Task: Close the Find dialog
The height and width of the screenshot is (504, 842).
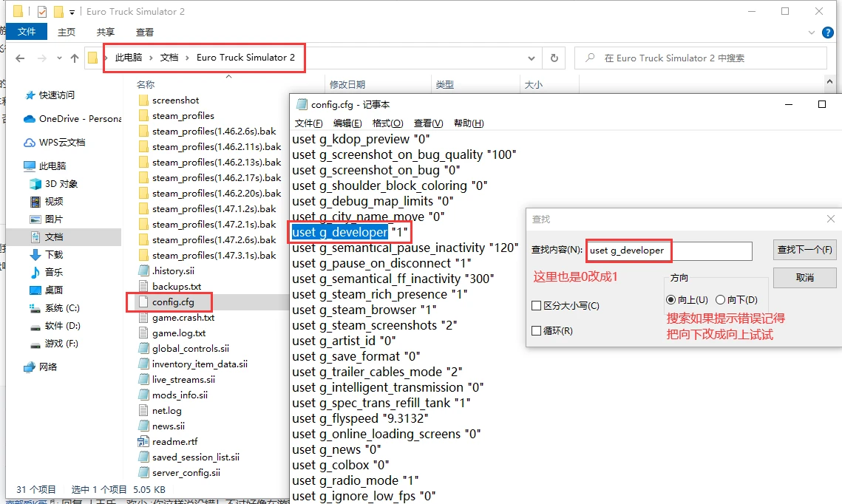Action: pyautogui.click(x=831, y=219)
